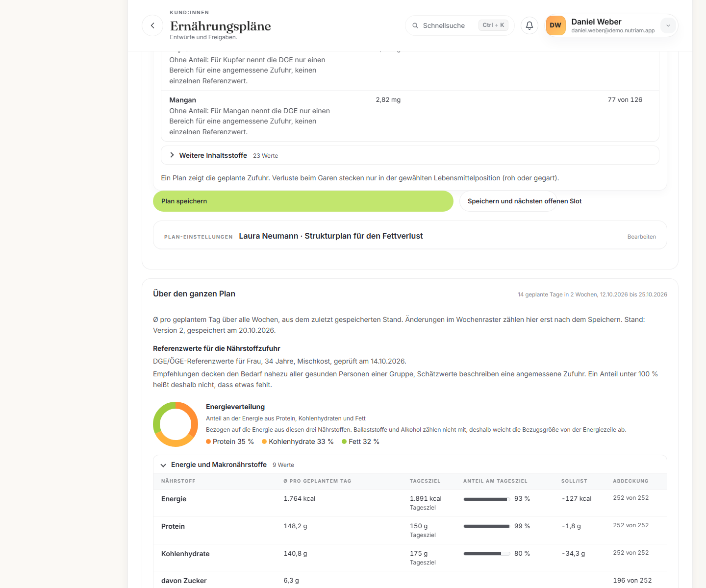This screenshot has height=588, width=706.
Task: Click Speichern und nächsten offenen Slot
Action: (x=508, y=201)
